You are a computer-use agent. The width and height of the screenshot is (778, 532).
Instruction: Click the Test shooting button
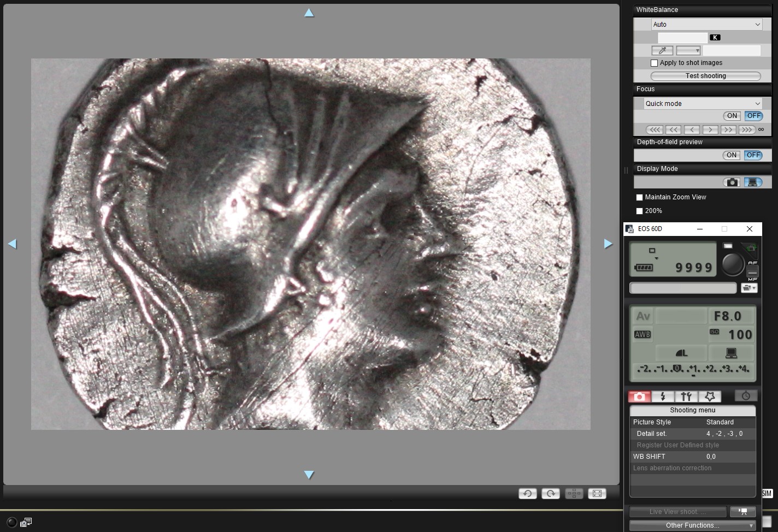pos(706,76)
